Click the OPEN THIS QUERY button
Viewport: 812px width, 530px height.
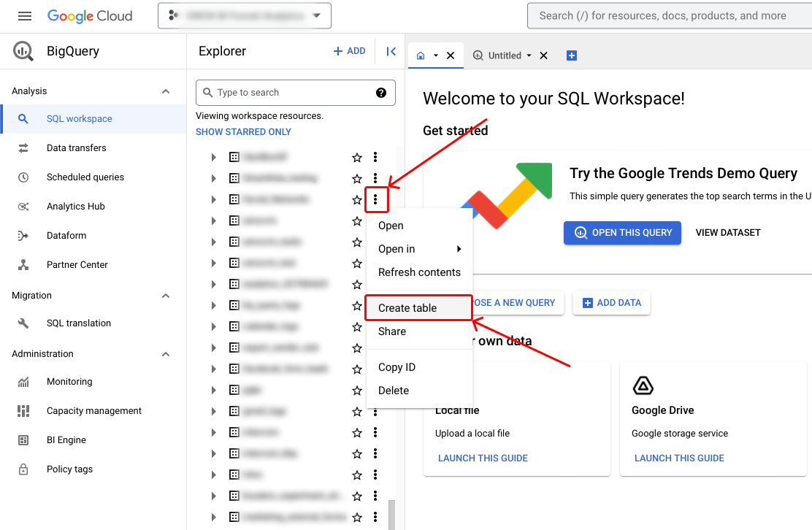622,233
